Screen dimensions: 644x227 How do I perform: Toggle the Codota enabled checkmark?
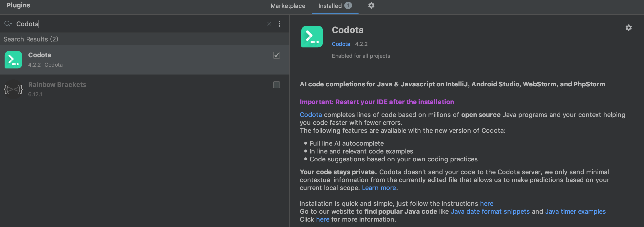coord(276,56)
